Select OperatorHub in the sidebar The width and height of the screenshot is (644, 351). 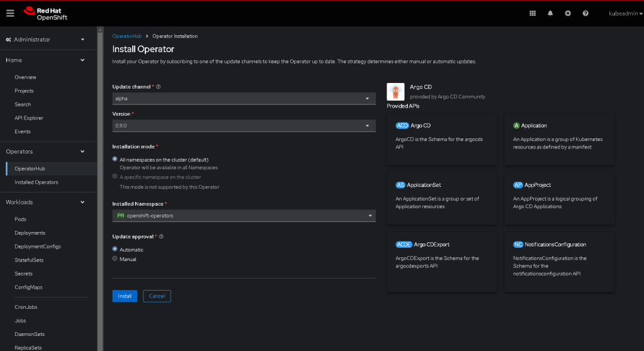[x=30, y=169]
